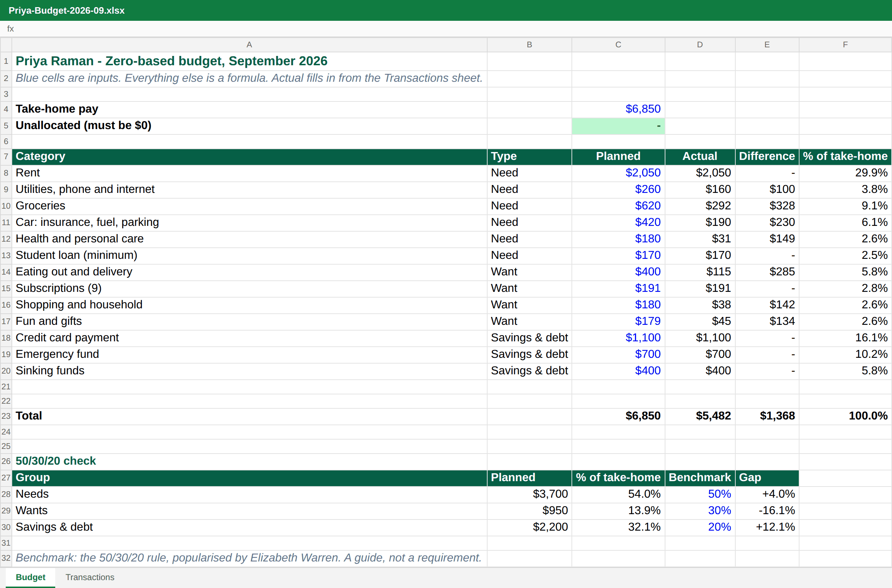The height and width of the screenshot is (588, 892).
Task: Click the Wants gap -16.1% cell
Action: pos(767,511)
